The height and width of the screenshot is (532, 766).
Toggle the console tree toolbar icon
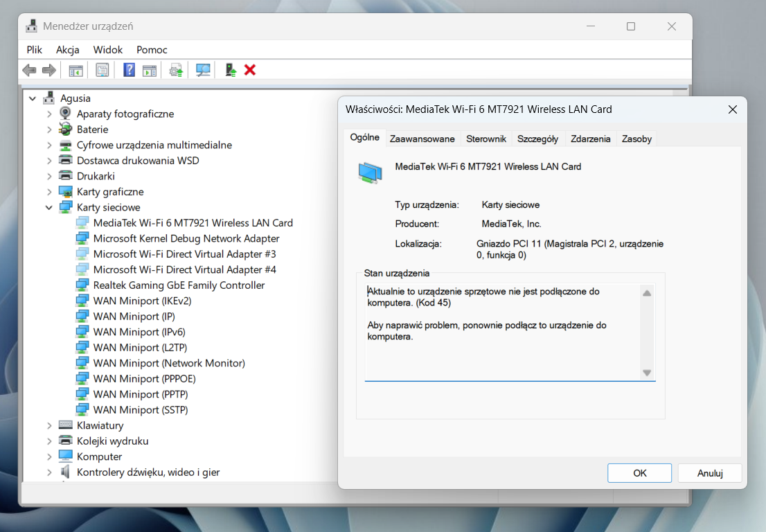(x=75, y=71)
